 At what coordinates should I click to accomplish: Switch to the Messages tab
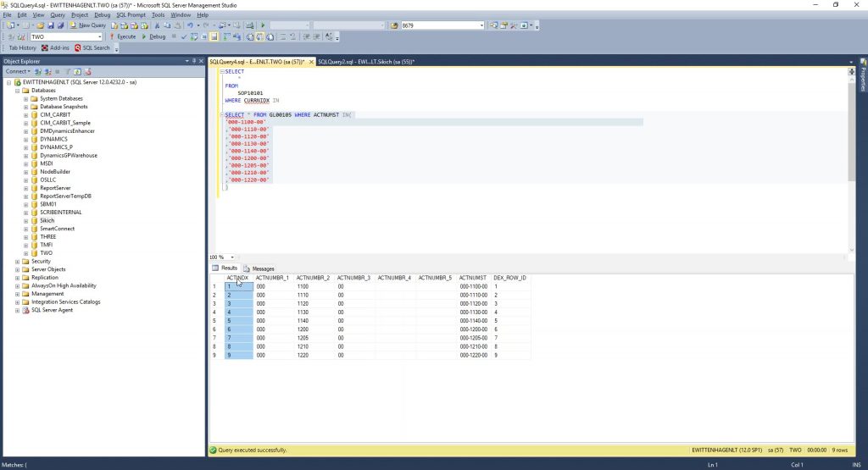(259, 268)
